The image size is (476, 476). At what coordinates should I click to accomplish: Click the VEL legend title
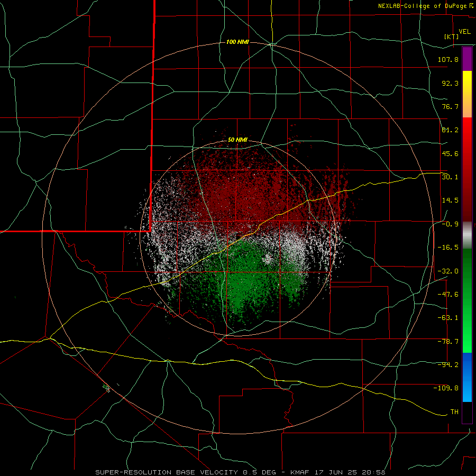tap(464, 32)
